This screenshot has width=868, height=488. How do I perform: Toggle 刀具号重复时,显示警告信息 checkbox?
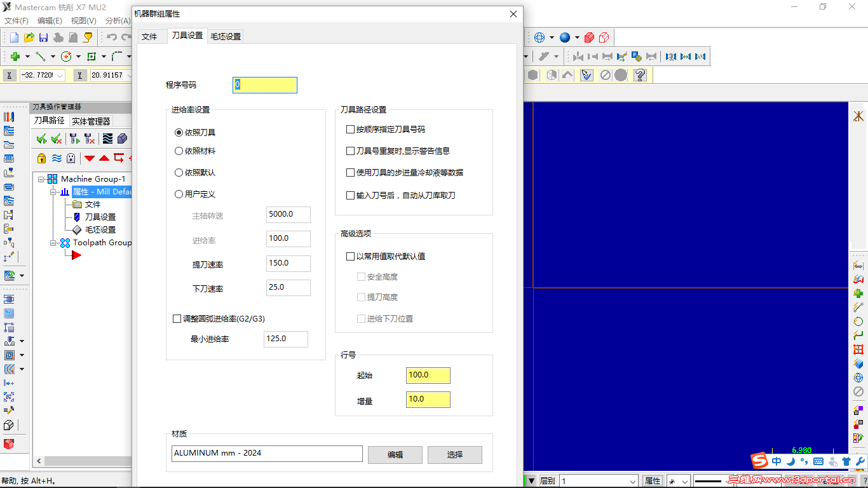click(x=350, y=151)
